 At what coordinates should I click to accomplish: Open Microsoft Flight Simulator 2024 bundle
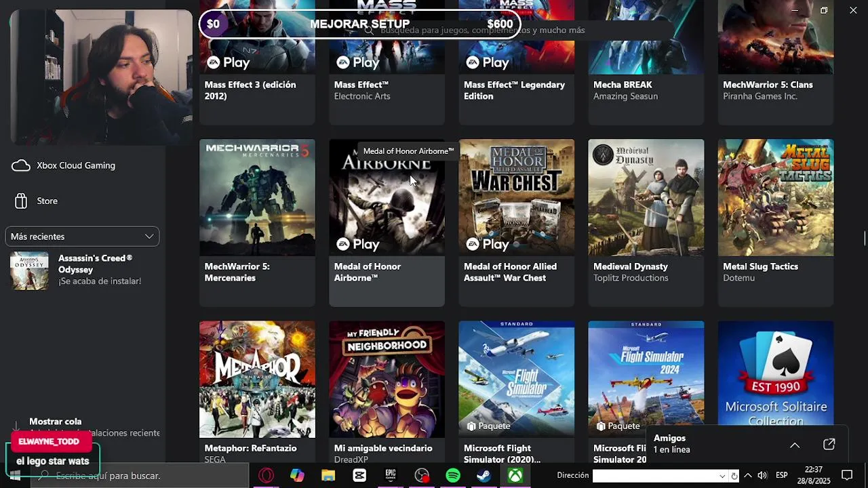[x=646, y=392]
